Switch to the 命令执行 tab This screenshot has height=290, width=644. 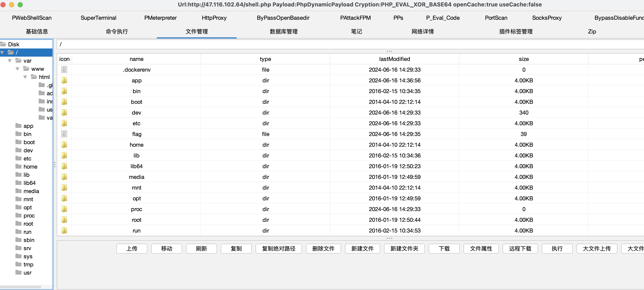117,32
